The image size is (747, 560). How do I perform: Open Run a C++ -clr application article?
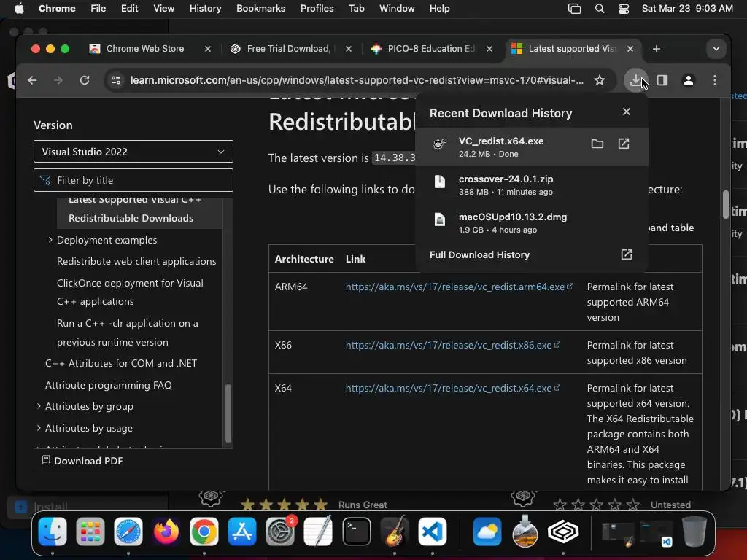click(127, 332)
